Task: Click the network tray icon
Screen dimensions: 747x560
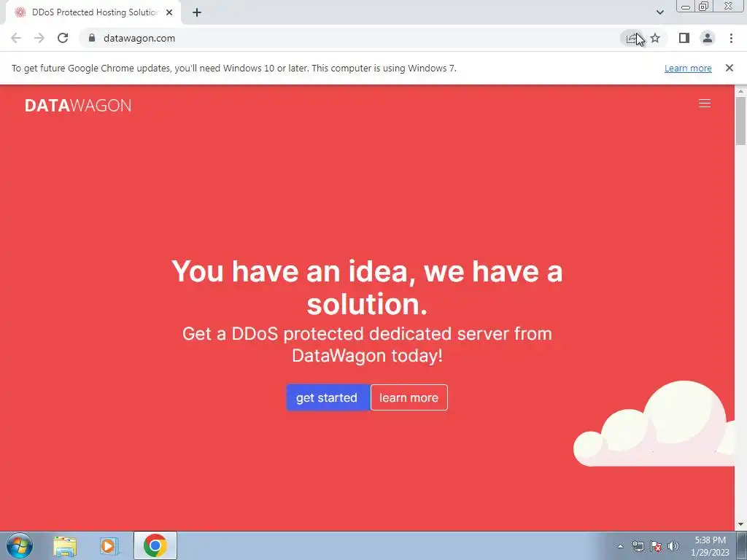Action: click(638, 546)
